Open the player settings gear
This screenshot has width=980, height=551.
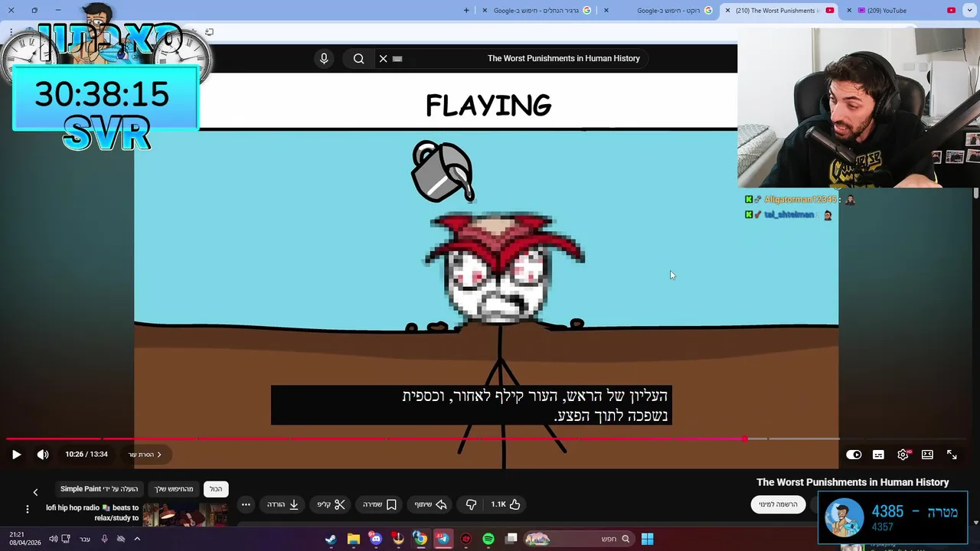coord(903,455)
